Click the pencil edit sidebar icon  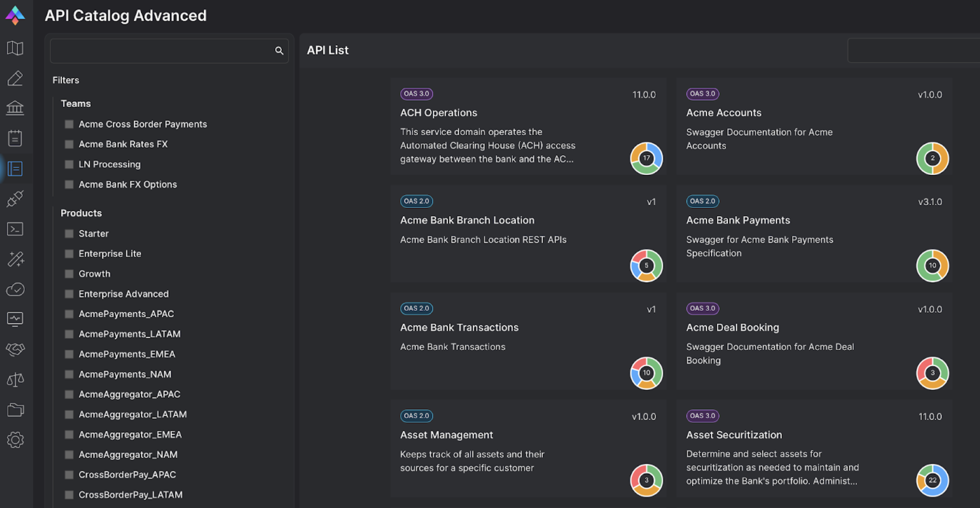tap(15, 78)
